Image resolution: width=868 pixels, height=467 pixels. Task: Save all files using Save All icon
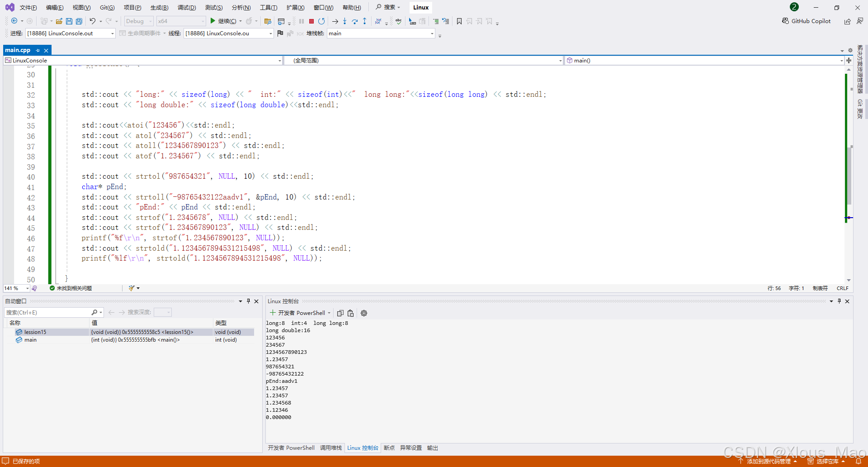pos(78,21)
